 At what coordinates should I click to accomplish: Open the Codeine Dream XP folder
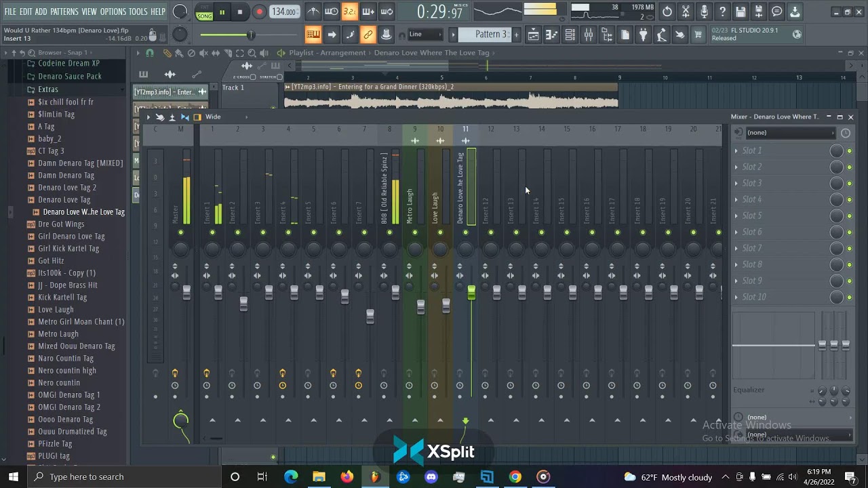[x=68, y=64]
